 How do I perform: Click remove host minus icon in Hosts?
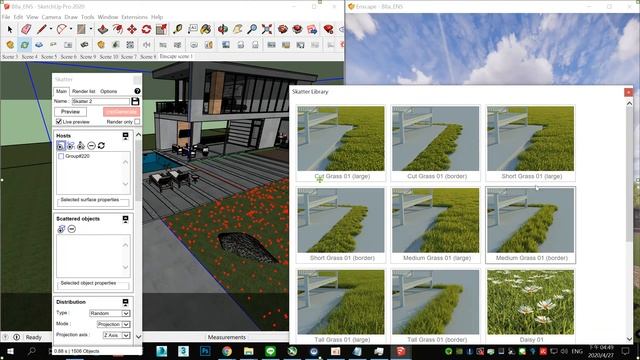(x=91, y=146)
